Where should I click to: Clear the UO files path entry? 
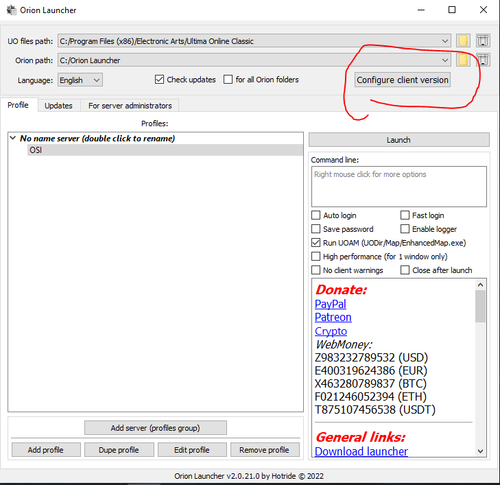pos(483,41)
